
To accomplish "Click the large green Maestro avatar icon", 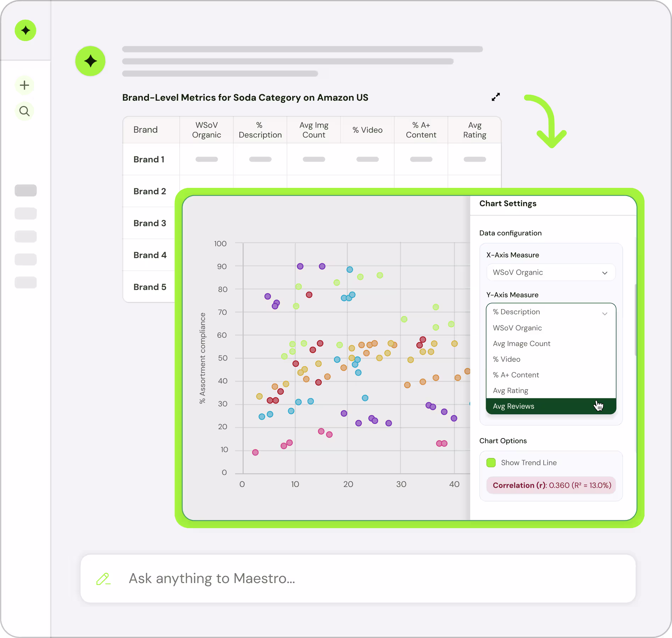I will 90,61.
